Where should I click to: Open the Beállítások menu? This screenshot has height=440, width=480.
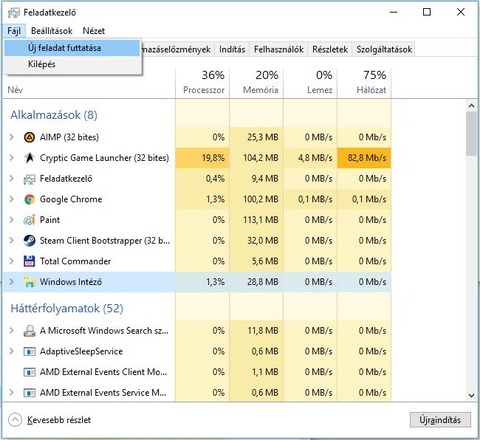52,31
